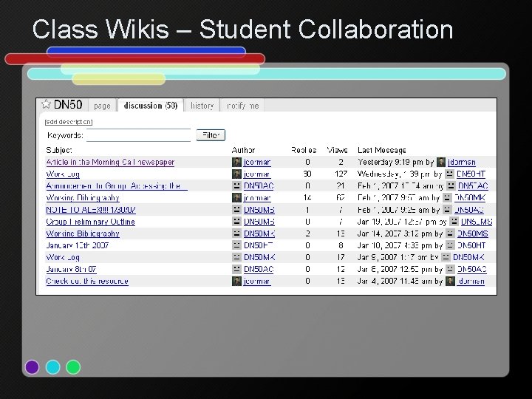Click author smiley of Work Log with 17 views
Image resolution: width=532 pixels, height=399 pixels.
(236, 257)
